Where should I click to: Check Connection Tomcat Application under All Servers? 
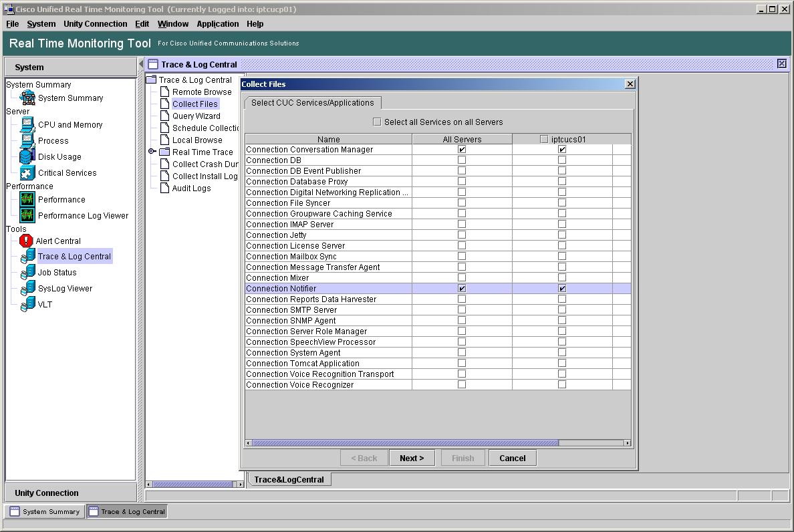point(461,363)
